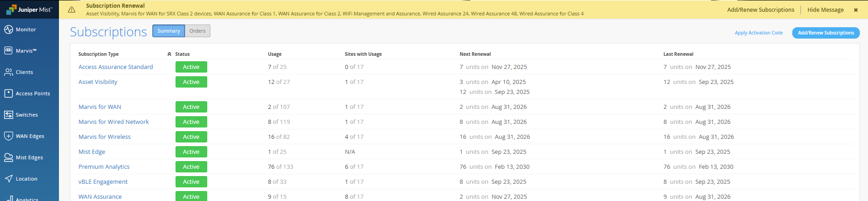Select the Location arrow icon
The height and width of the screenshot is (201, 868).
point(9,179)
